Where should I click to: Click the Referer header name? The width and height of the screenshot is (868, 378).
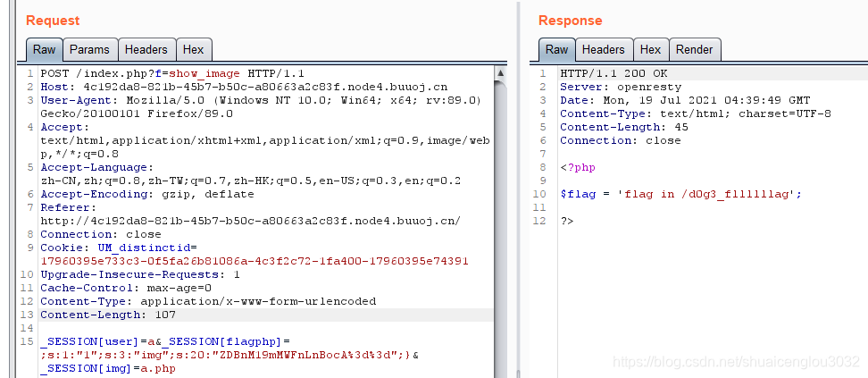(x=69, y=207)
